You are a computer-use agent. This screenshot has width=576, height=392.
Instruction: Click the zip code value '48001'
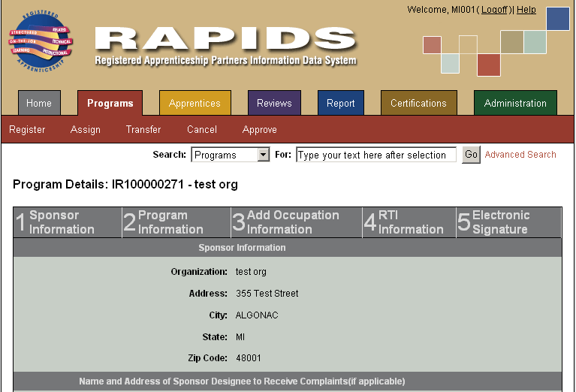pos(249,358)
